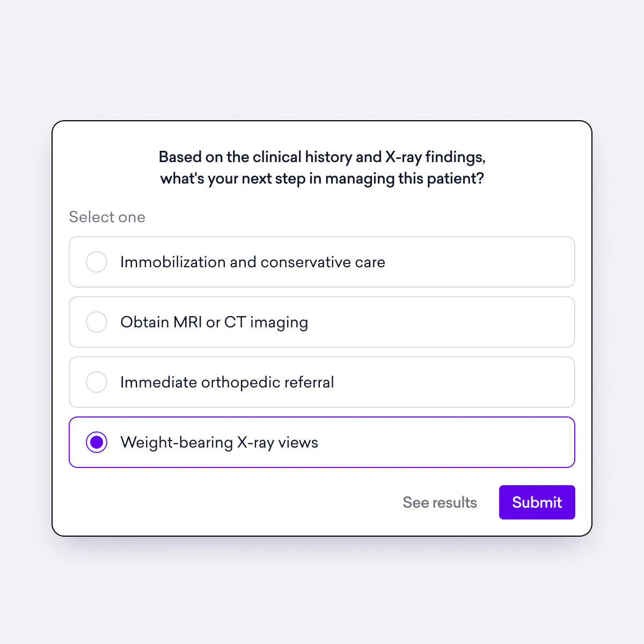Screen dimensions: 644x644
Task: Click the radio circle beside Obtain MRI imaging
Action: point(97,322)
